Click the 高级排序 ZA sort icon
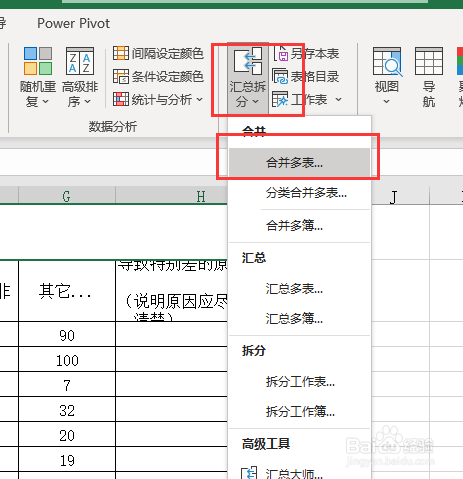Viewport: 463px width, 479px height. 80,61
